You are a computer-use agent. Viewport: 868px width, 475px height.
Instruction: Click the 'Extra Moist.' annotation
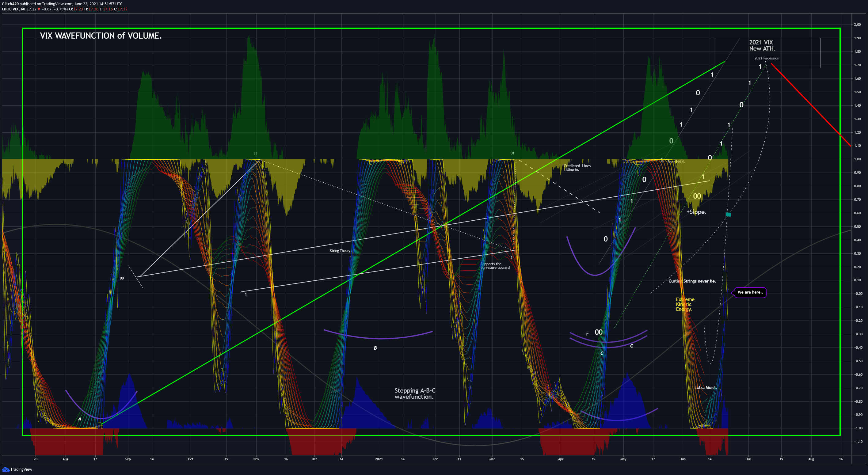[x=706, y=387]
